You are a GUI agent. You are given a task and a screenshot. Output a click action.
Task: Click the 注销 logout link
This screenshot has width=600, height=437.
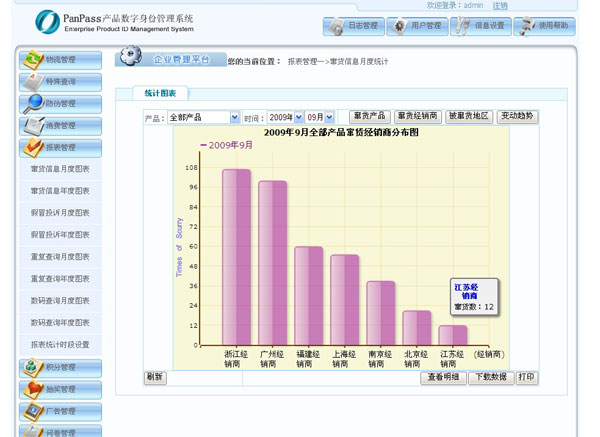tap(500, 6)
